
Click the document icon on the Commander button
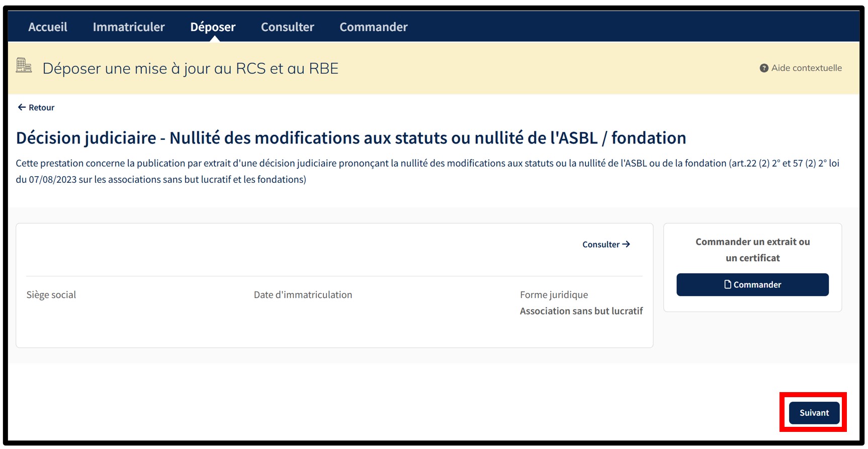coord(727,284)
